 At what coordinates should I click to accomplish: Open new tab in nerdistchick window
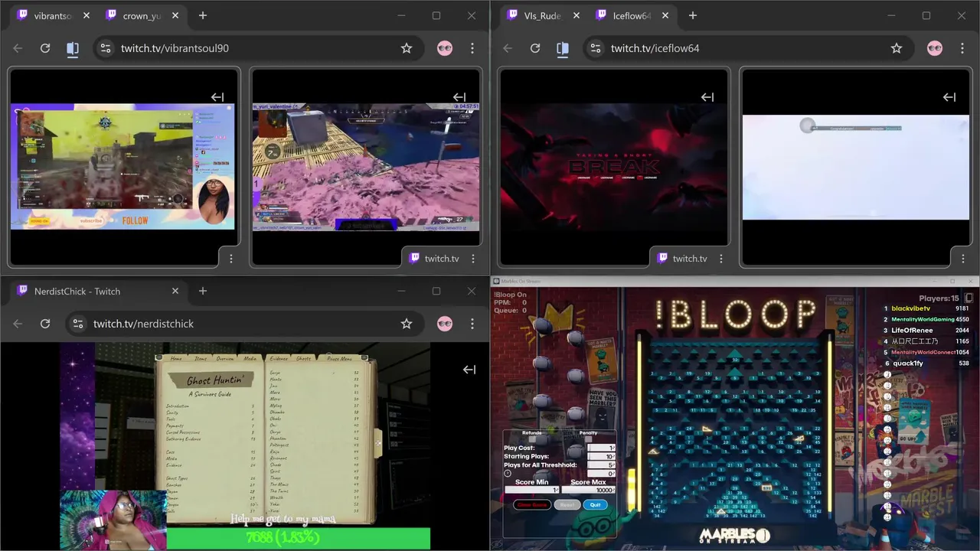tap(203, 291)
